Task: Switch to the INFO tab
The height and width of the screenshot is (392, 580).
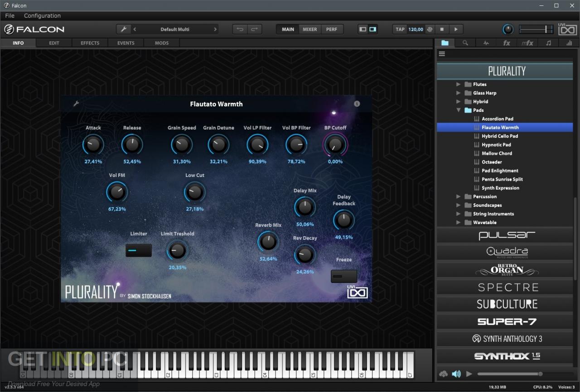Action: click(x=18, y=43)
